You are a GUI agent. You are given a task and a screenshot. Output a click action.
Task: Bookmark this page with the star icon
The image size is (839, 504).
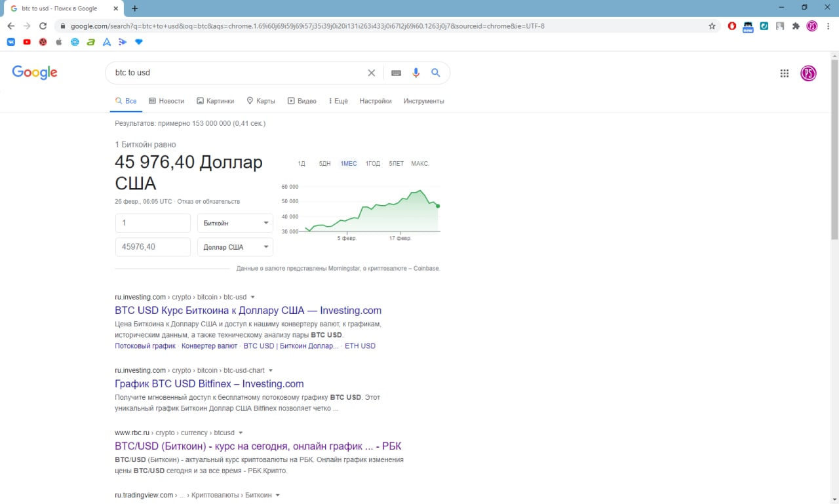tap(712, 26)
